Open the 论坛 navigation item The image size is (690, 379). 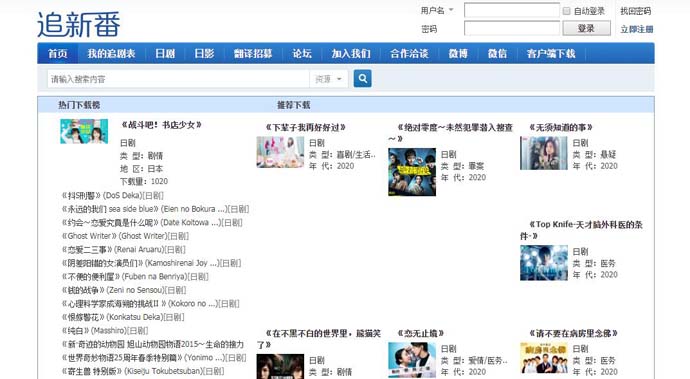302,54
